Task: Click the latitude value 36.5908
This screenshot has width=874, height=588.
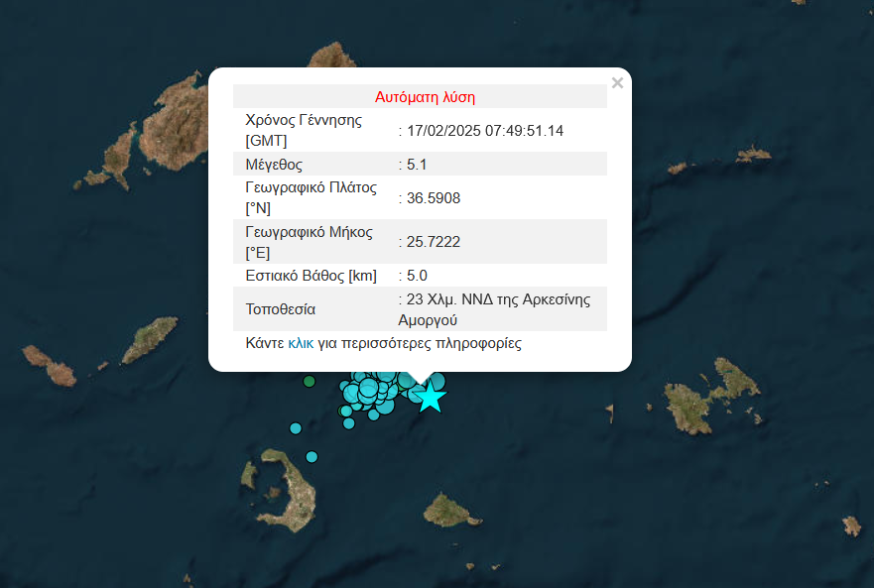Action: point(433,198)
